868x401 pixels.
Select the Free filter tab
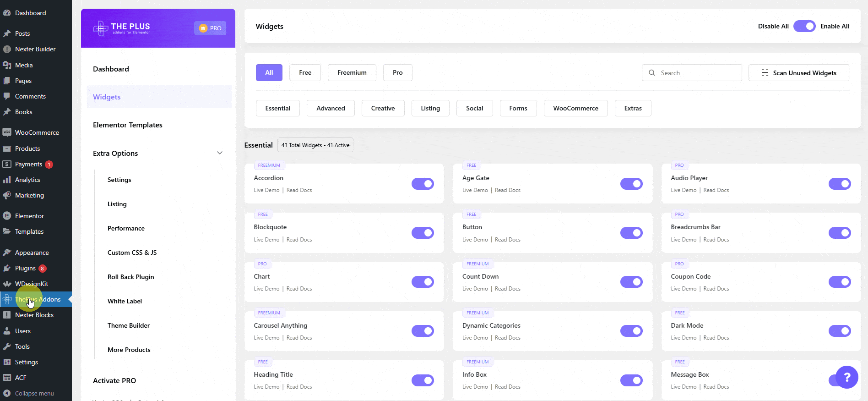click(305, 72)
